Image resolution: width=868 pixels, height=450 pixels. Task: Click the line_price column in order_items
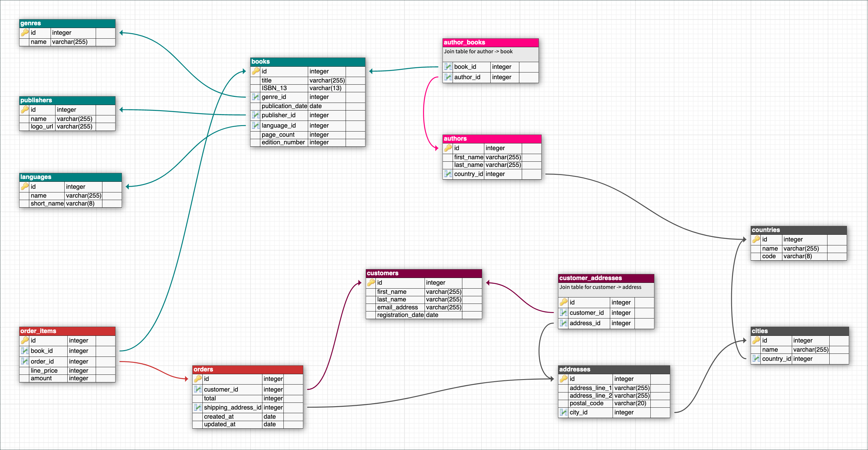(67, 370)
